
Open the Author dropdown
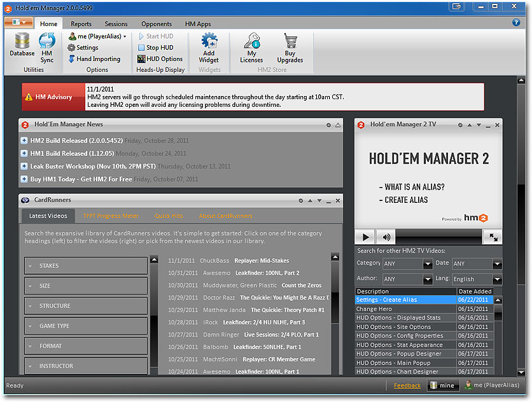(x=407, y=279)
